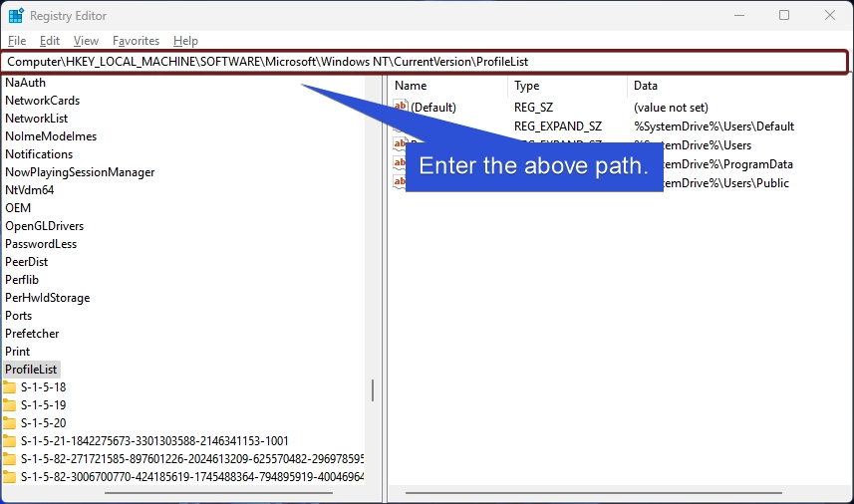
Task: Click folder icon of S-1-5-82-271721585 key
Action: [9, 459]
